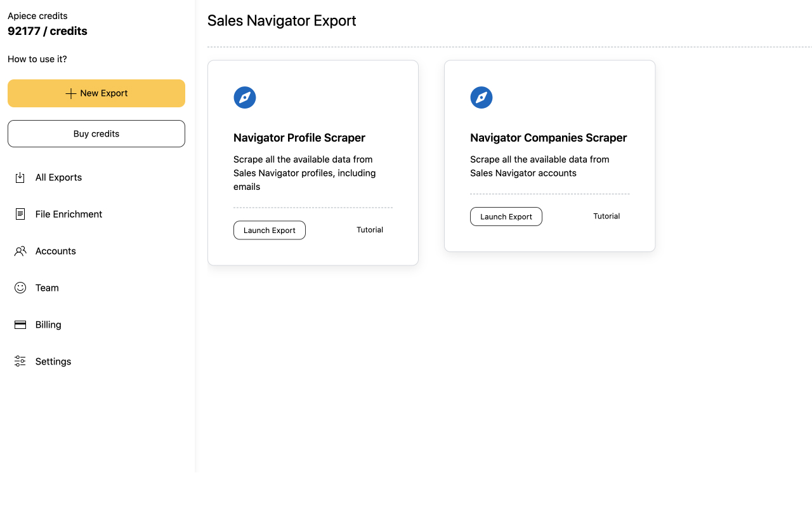The width and height of the screenshot is (812, 508).
Task: Click the File Enrichment document icon
Action: 20,214
